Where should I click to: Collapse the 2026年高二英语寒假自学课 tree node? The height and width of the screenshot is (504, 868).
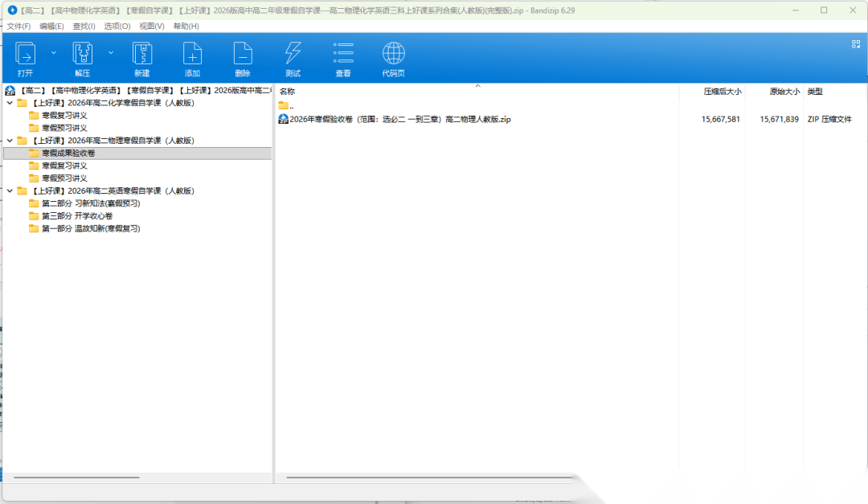pyautogui.click(x=10, y=191)
